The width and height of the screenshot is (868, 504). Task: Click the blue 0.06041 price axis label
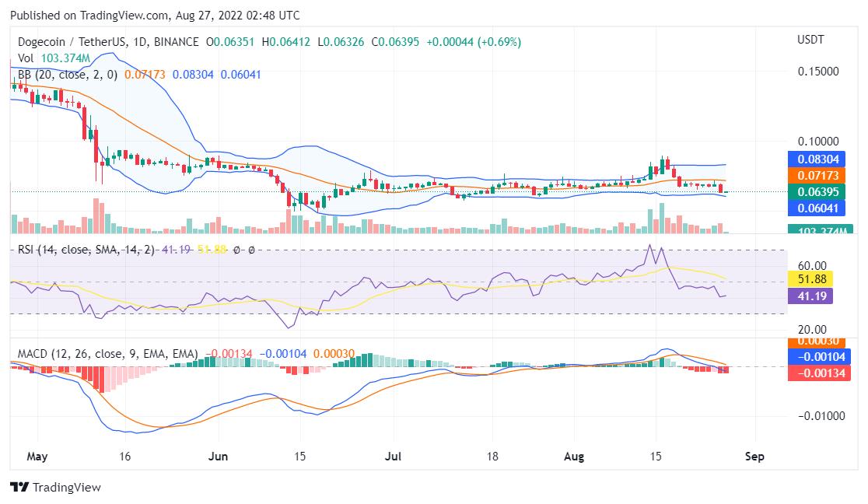817,208
